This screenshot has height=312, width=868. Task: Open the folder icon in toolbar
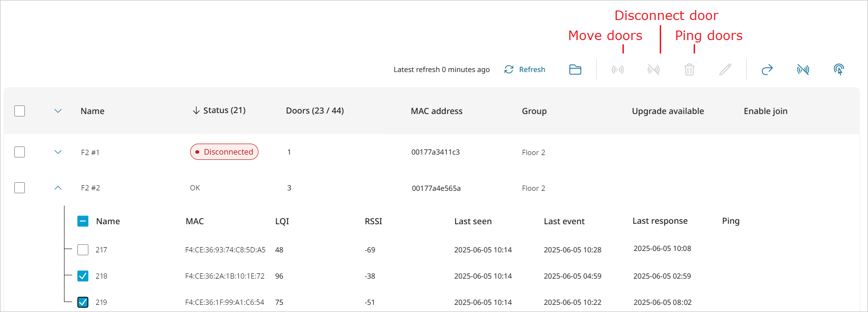coord(575,70)
